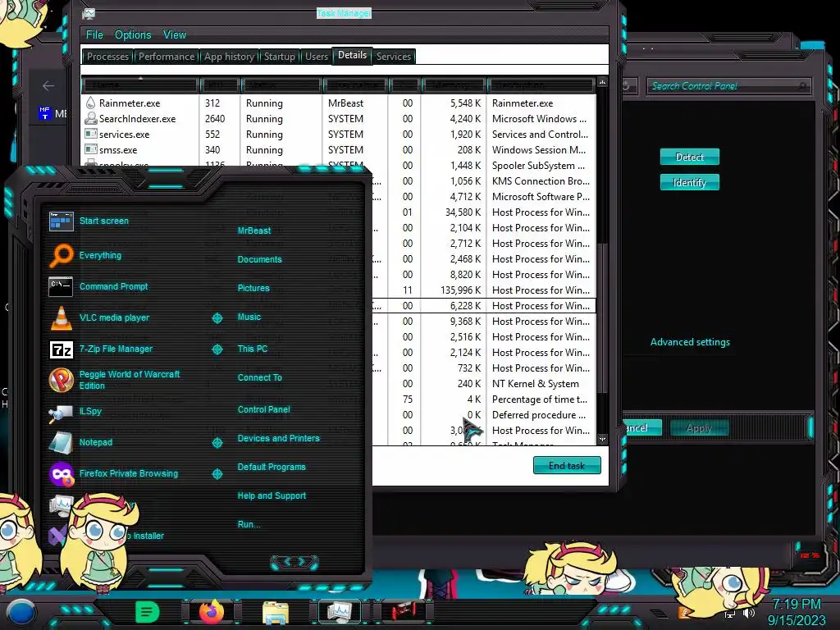Open Documents from start menu
840x630 pixels.
259,259
